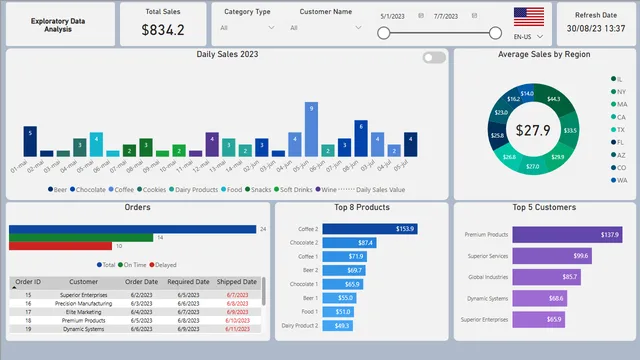Edit the 7/7/2023 end date field

coord(446,16)
